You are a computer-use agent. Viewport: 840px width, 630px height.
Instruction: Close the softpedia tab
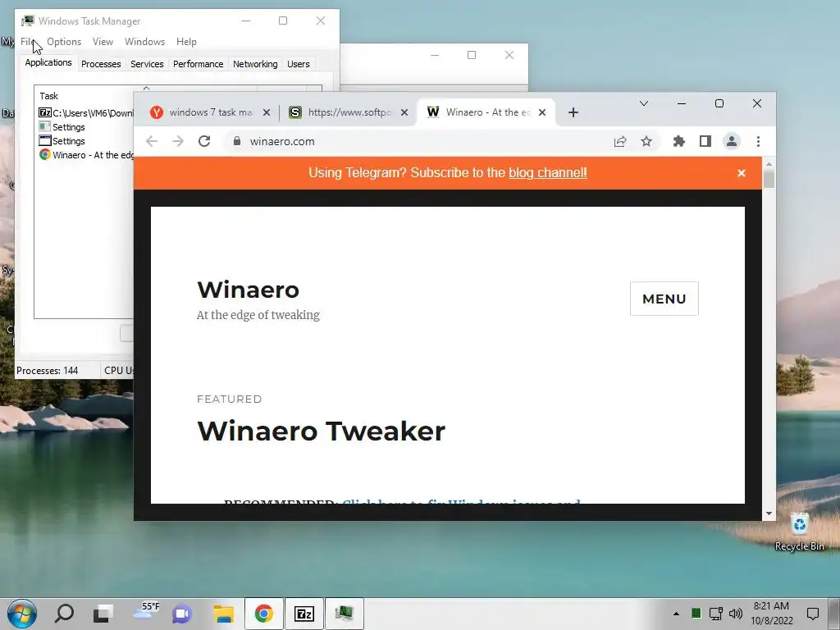[404, 112]
